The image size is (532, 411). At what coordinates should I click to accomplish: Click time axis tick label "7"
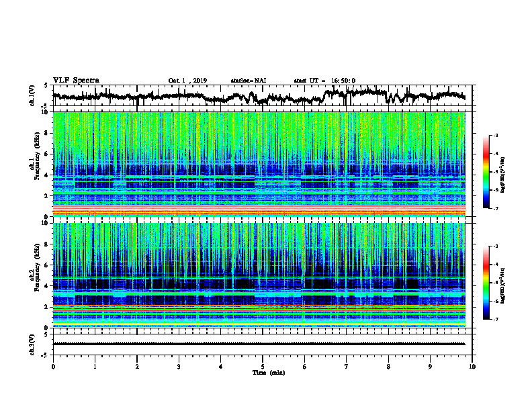click(x=347, y=367)
